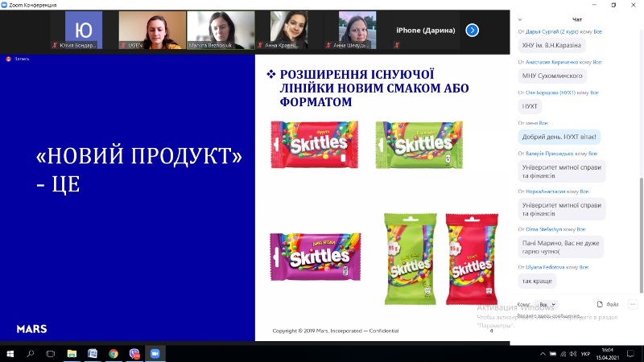Open the Windows notification center
644x362 pixels.
pos(631,354)
